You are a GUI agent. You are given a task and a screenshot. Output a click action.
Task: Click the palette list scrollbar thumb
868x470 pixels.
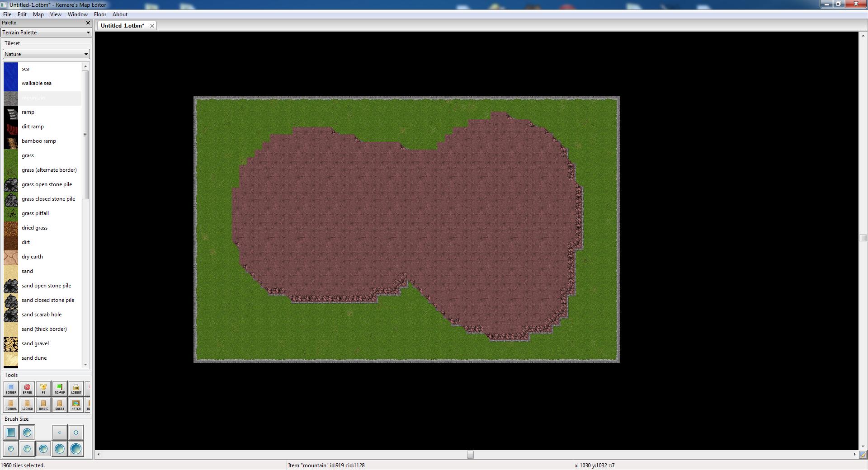(85, 135)
